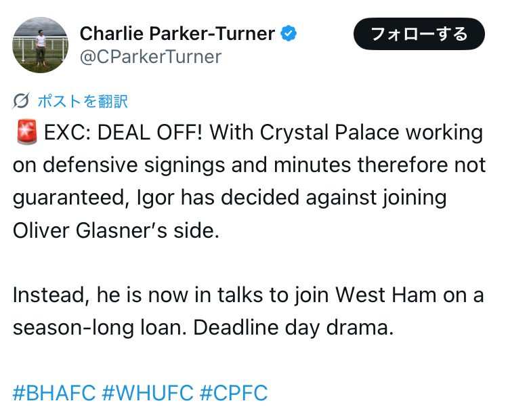Translate the post via ポストを翻訳
508x420 pixels.
click(x=83, y=101)
